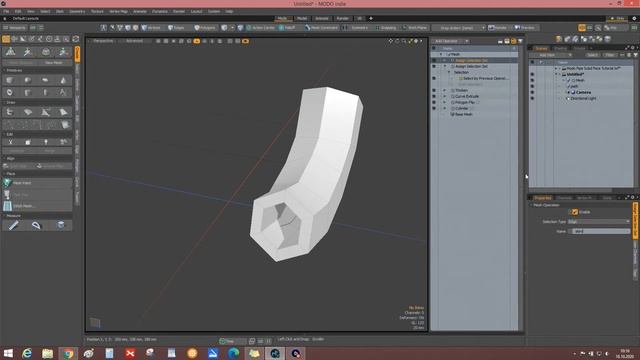The image size is (640, 360).
Task: Click the Symmetry toolbar button
Action: [357, 28]
